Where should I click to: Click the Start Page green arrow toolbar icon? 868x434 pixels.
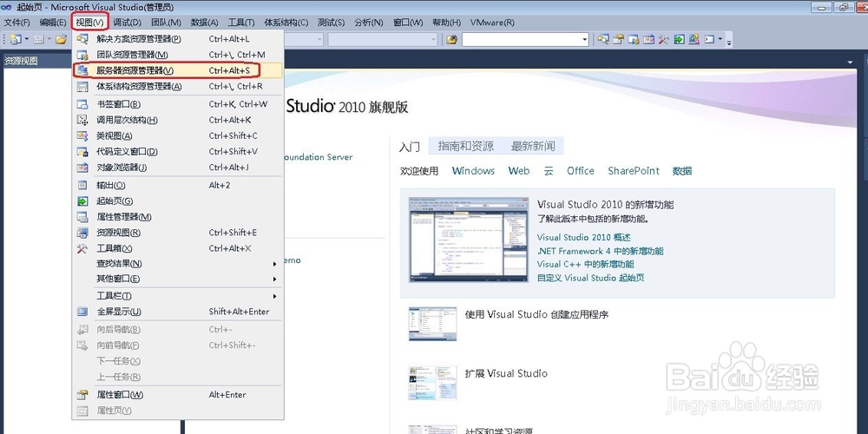click(679, 39)
